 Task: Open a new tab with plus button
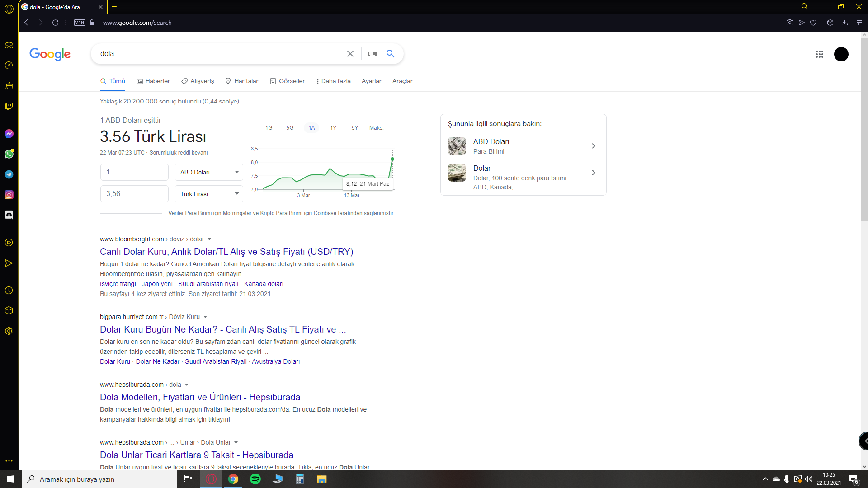[114, 7]
